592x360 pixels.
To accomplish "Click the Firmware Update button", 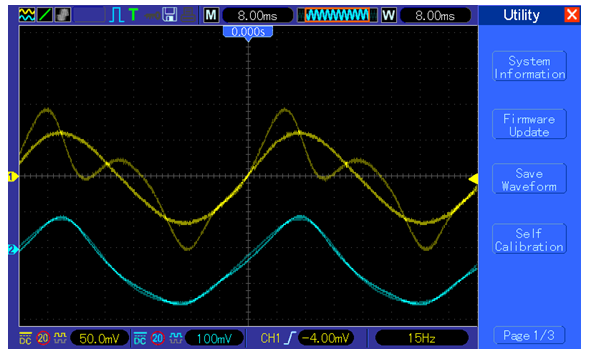I will 529,125.
